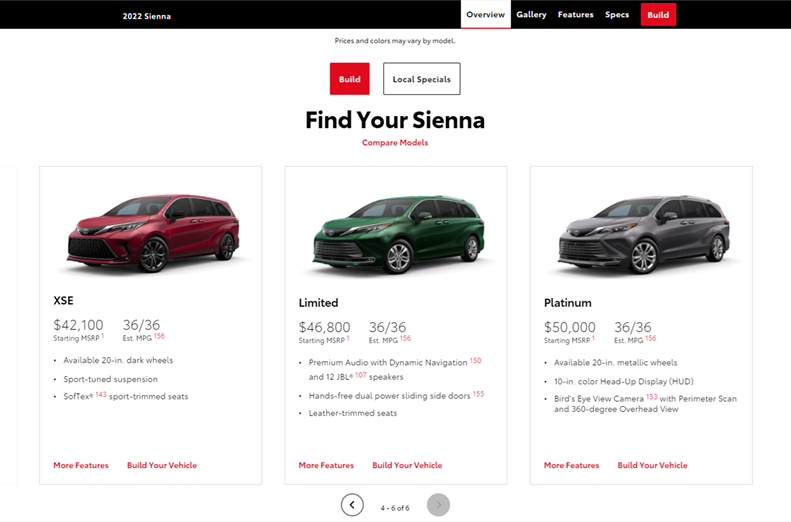Select the green Limited Sienna image
Image resolution: width=791 pixels, height=522 pixels.
(x=396, y=235)
